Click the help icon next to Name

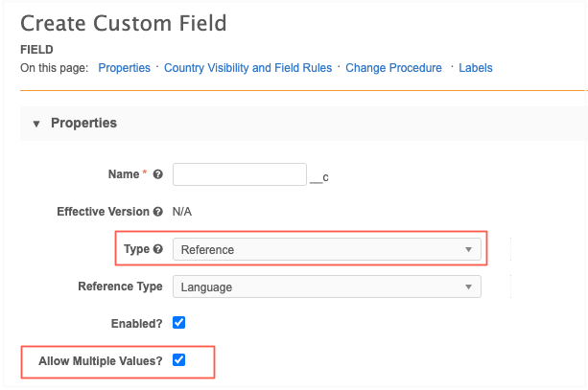157,175
